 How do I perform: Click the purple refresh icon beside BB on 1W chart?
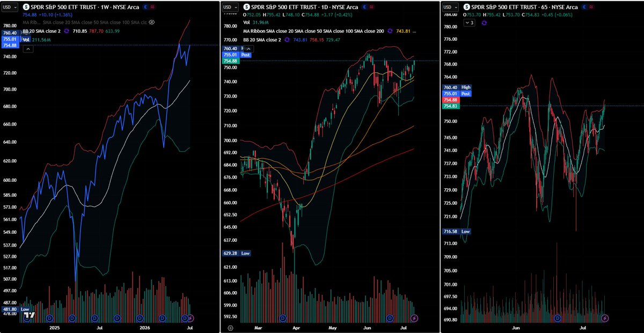(x=67, y=31)
